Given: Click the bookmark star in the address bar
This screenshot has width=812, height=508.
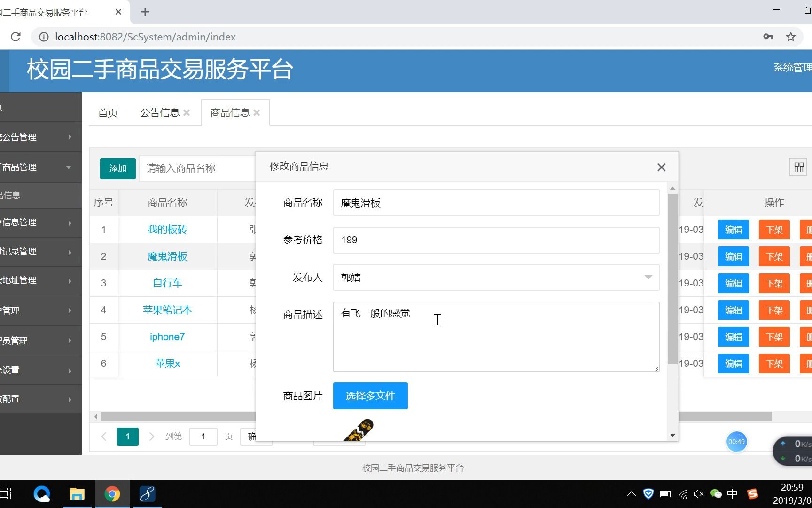Looking at the screenshot, I should tap(791, 37).
